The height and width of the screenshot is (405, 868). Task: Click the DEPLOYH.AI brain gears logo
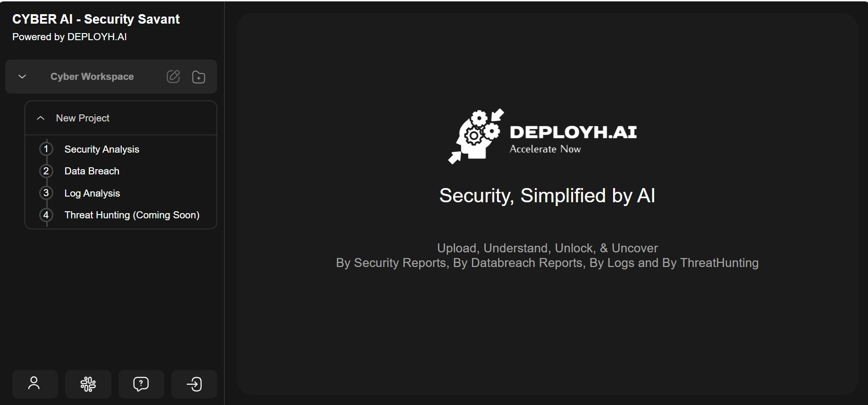(476, 136)
